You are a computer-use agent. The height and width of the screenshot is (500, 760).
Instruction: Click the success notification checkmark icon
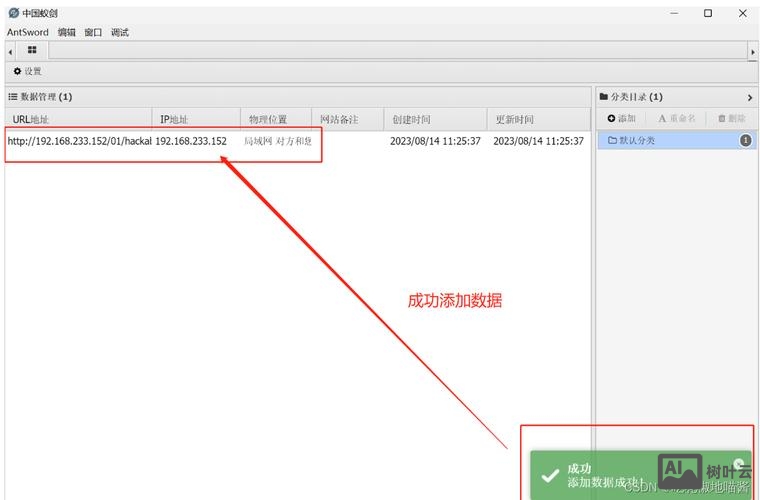(x=550, y=475)
